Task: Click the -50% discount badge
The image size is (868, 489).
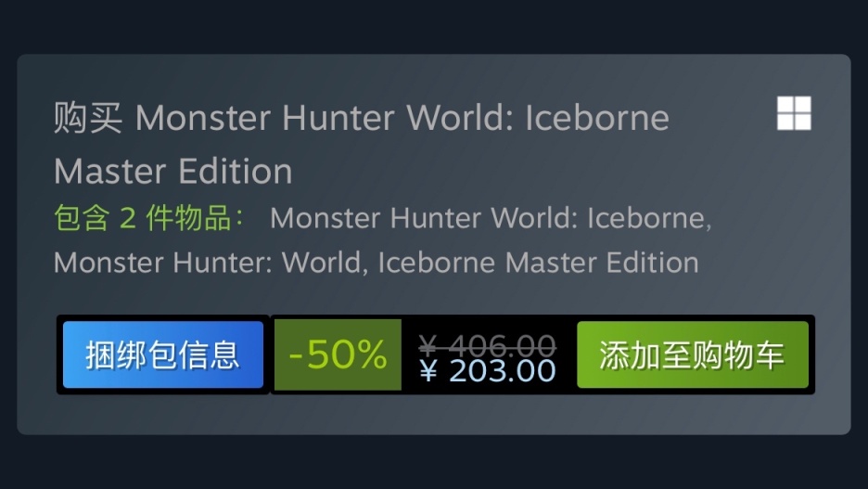Action: [338, 355]
